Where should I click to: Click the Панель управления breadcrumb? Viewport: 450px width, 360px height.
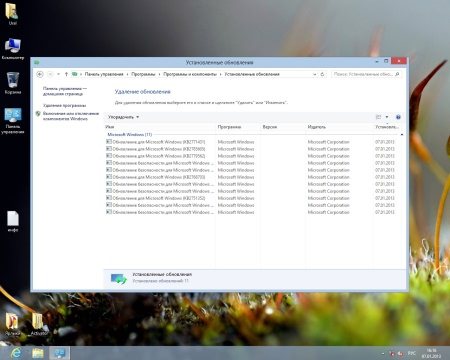(104, 74)
